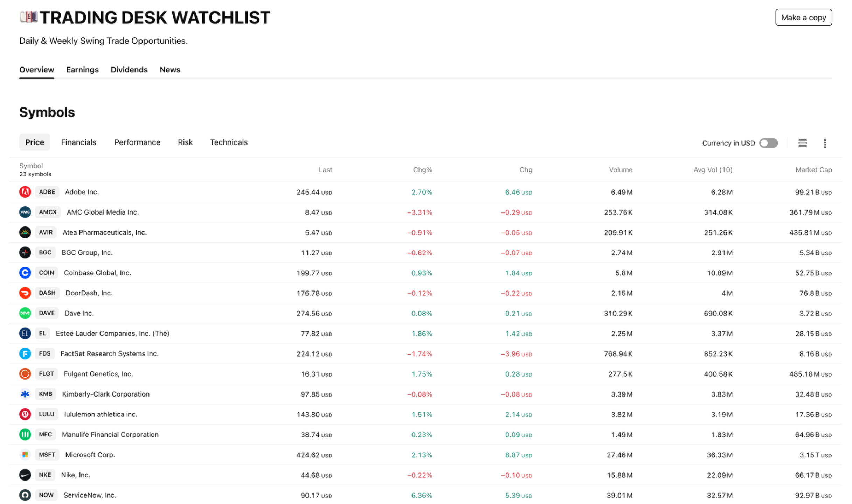The image size is (852, 504).
Task: Sort by the Volume column header
Action: pos(620,170)
